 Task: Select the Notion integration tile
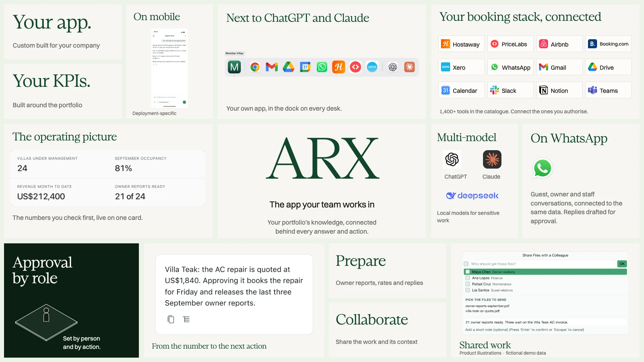(559, 90)
